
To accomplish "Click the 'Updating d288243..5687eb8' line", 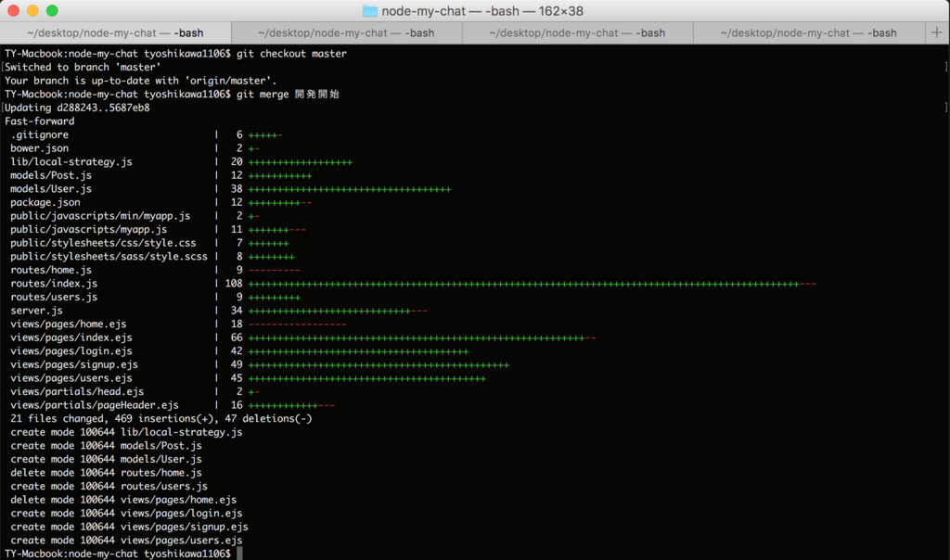I will [77, 108].
